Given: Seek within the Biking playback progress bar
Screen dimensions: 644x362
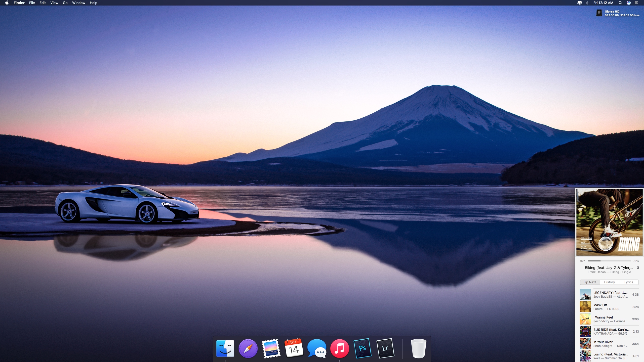Looking at the screenshot, I should 609,261.
